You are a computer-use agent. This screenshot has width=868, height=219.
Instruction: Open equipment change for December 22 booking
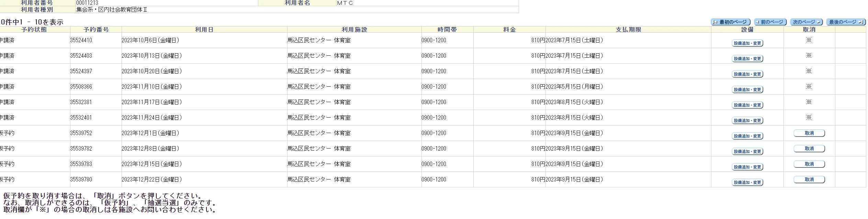(x=747, y=183)
